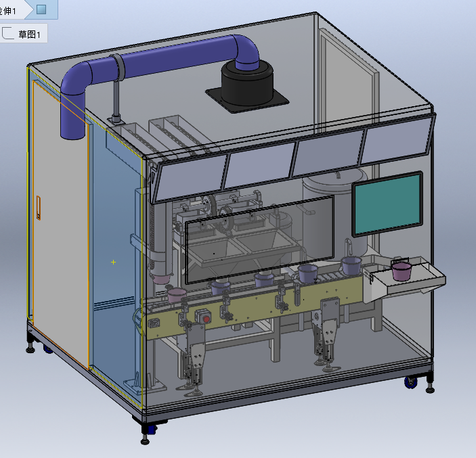Select the olive conveyor side rail

(255, 309)
